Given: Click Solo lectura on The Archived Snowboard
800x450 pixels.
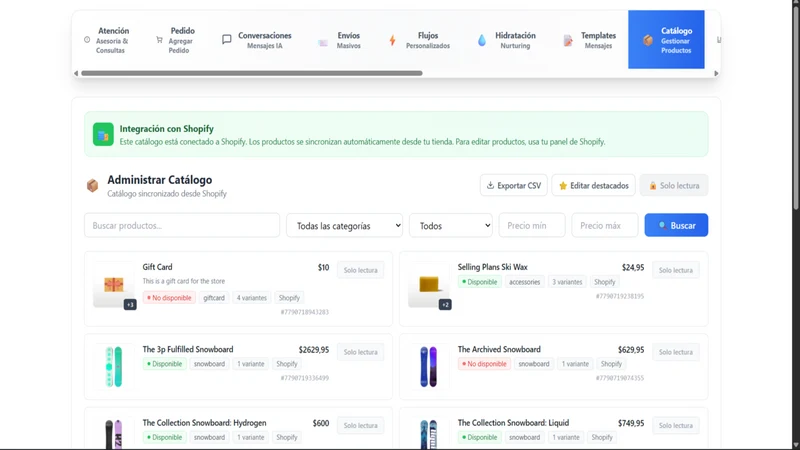Looking at the screenshot, I should tap(676, 352).
